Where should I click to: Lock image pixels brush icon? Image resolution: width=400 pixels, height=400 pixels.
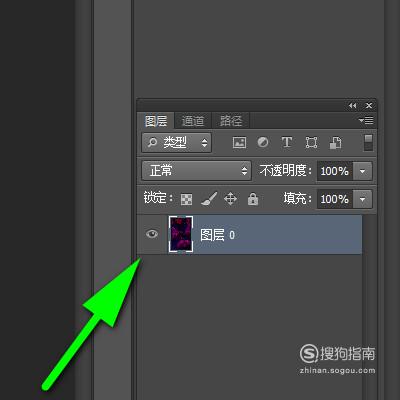209,199
